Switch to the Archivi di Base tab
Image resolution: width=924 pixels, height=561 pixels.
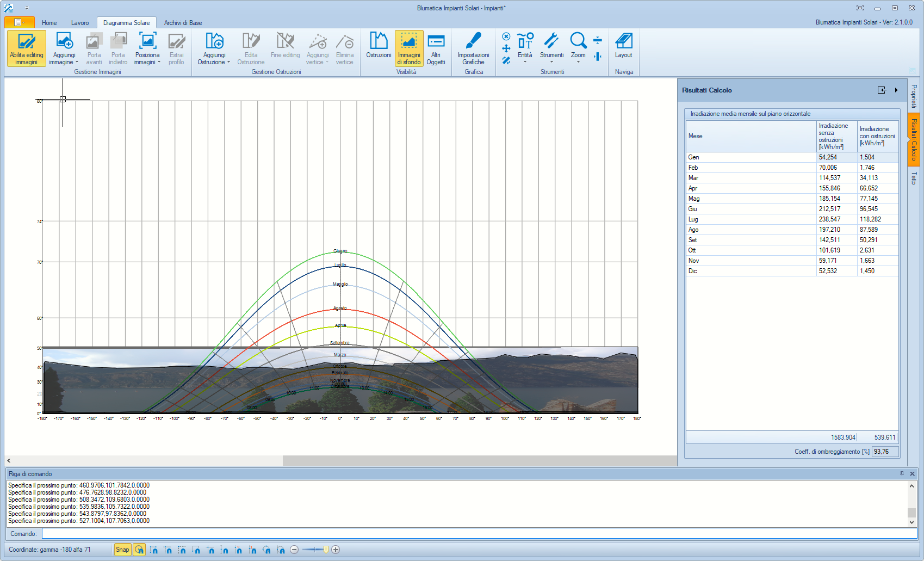(x=183, y=23)
